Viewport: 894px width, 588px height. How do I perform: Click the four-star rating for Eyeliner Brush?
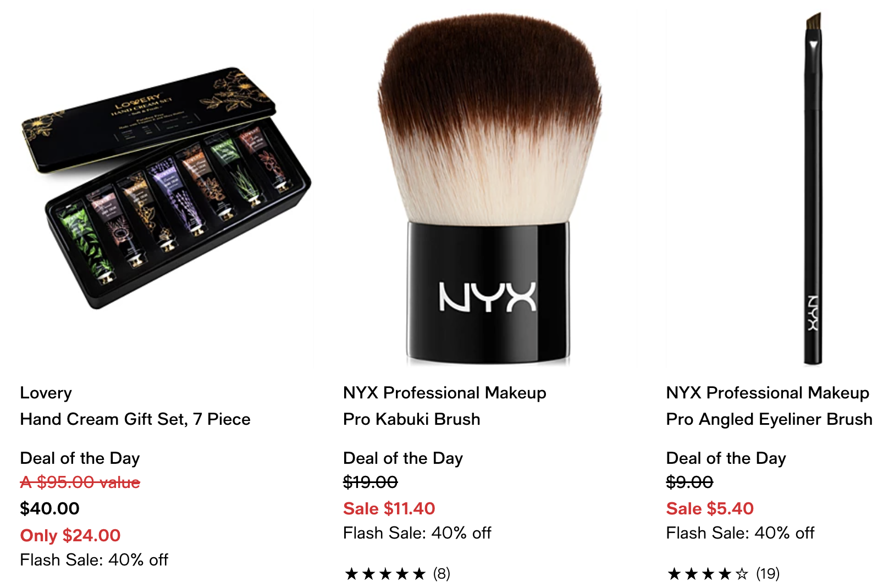pyautogui.click(x=708, y=574)
